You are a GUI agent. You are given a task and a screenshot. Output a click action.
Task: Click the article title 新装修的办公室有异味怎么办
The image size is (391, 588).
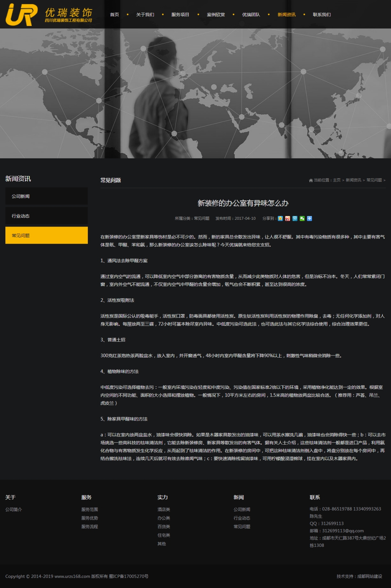point(243,203)
